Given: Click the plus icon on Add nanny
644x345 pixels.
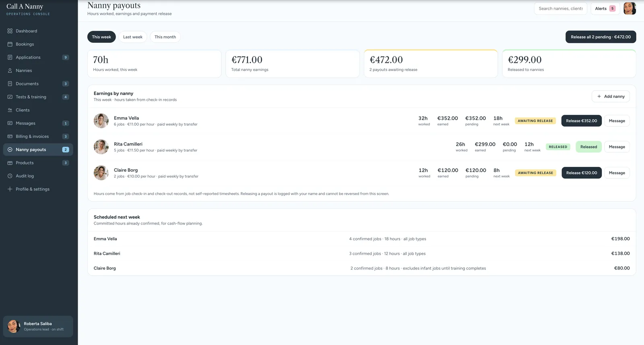Looking at the screenshot, I should [x=599, y=96].
